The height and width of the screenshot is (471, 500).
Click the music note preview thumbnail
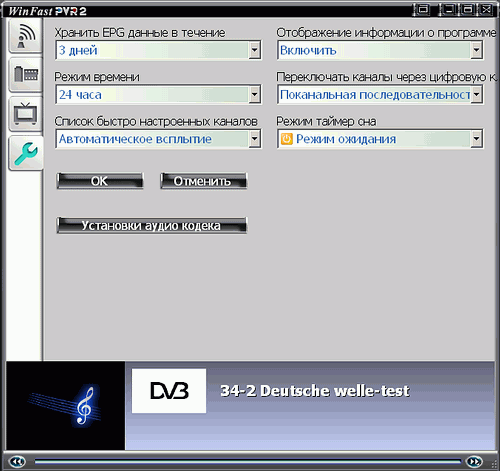(66, 406)
